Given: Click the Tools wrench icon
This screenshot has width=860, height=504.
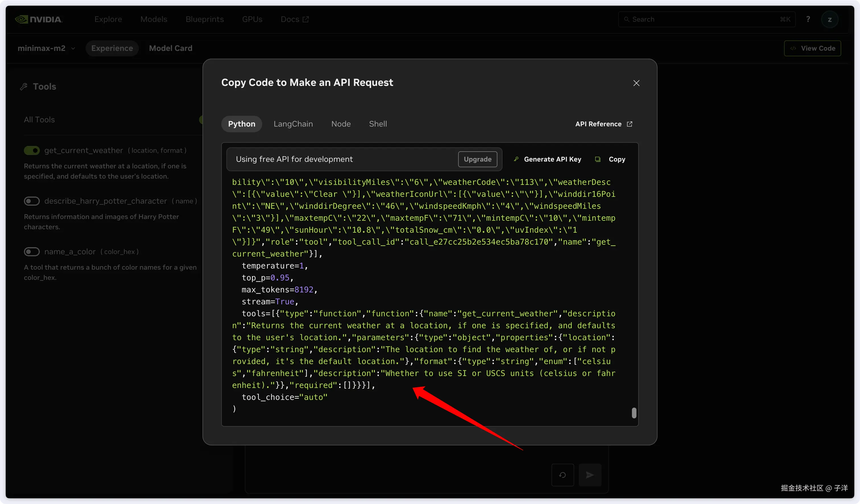Looking at the screenshot, I should (x=24, y=87).
